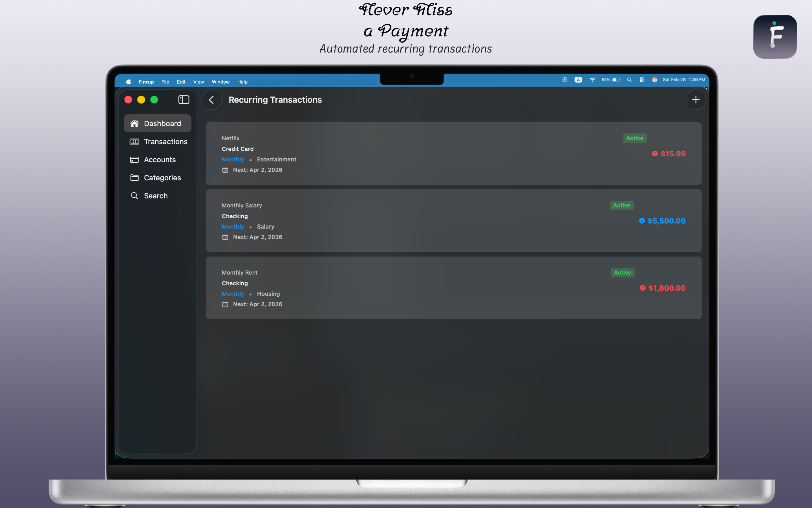Click the Recurring Transactions heading
This screenshot has height=508, width=812.
pos(275,100)
